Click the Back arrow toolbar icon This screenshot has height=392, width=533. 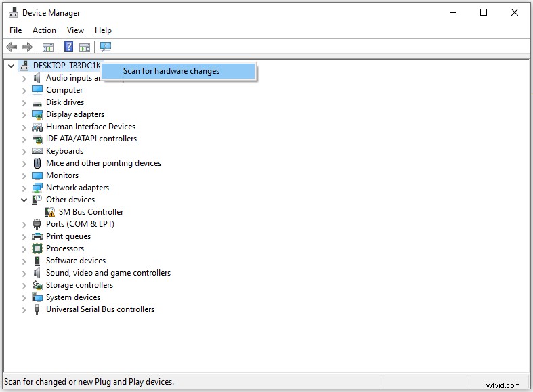click(x=12, y=47)
